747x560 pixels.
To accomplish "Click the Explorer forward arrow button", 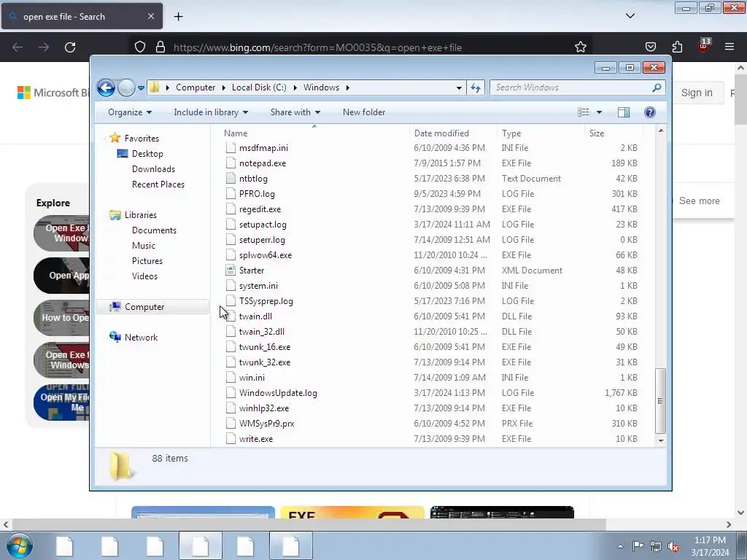I will (x=126, y=87).
